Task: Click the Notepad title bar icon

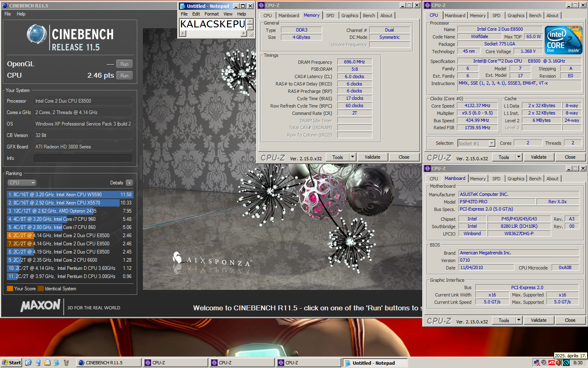Action: [182, 6]
